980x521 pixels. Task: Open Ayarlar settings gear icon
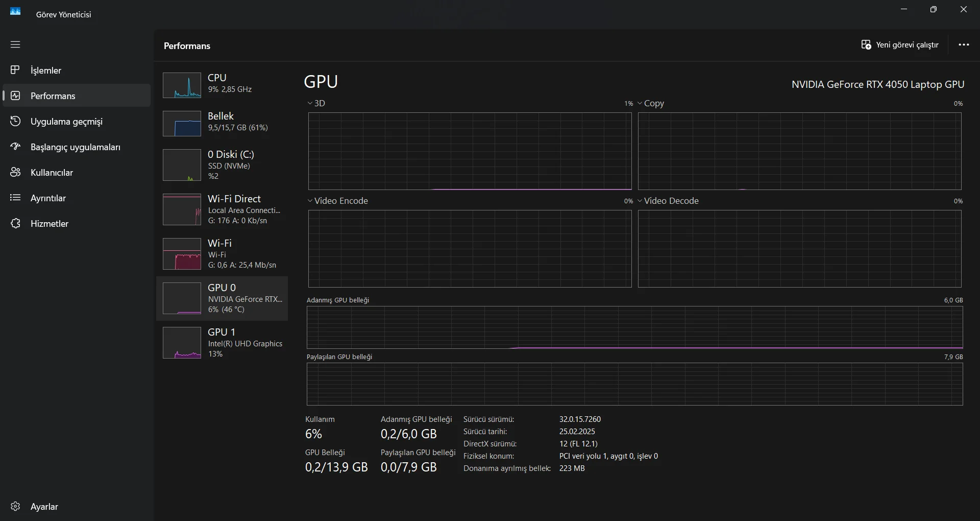point(15,506)
